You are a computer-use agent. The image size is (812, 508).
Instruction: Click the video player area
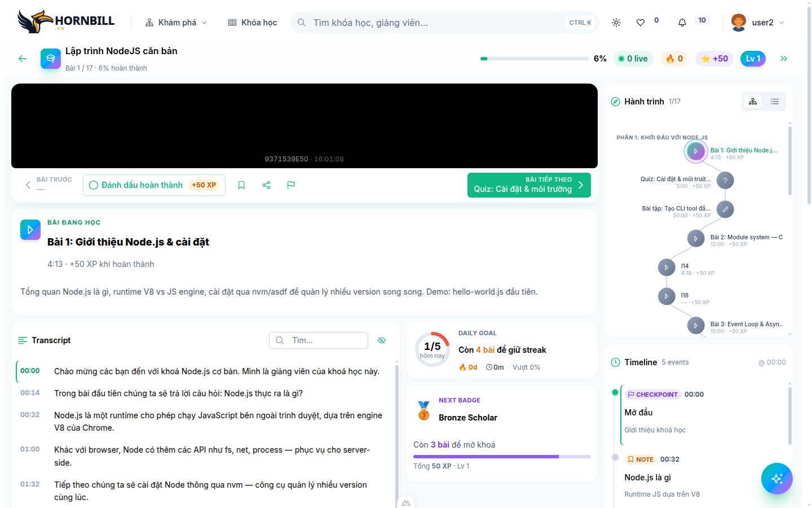click(x=304, y=126)
